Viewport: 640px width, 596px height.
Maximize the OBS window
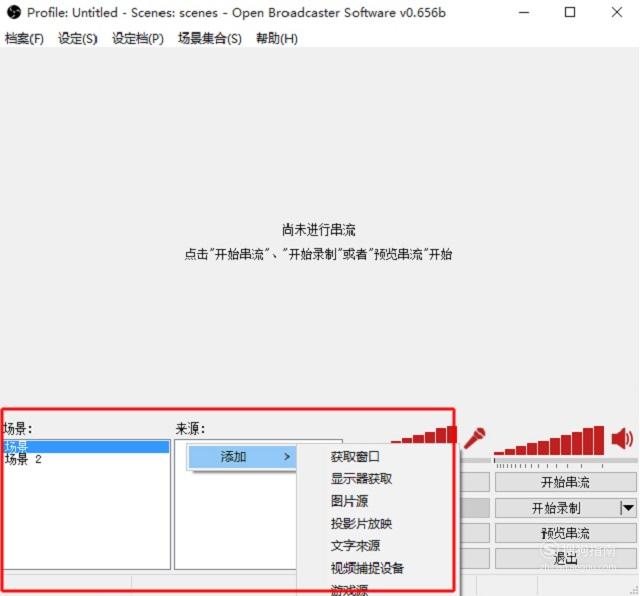tap(570, 12)
